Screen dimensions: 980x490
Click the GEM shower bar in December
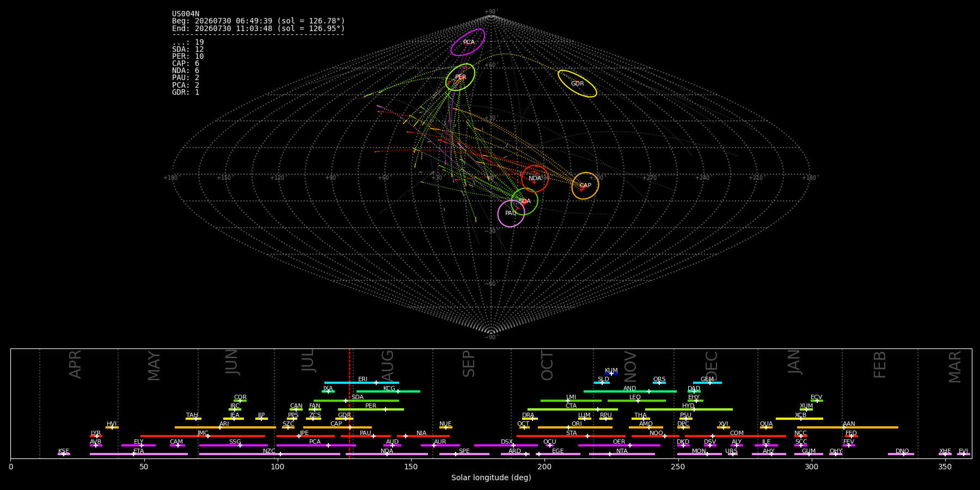click(707, 383)
